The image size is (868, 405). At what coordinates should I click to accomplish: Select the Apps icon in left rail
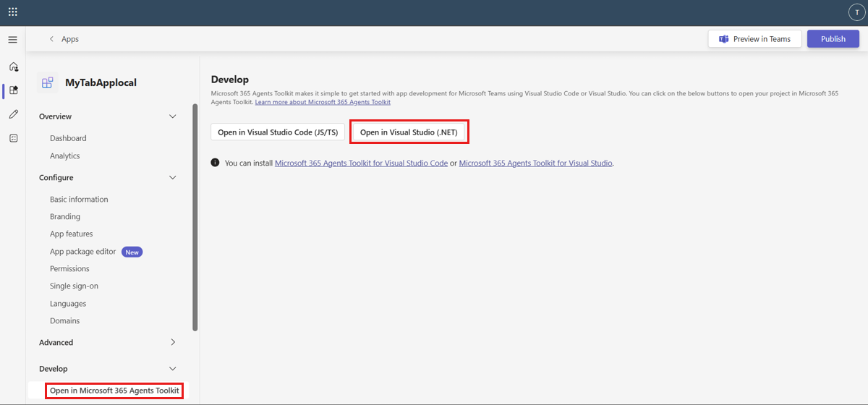click(x=13, y=90)
